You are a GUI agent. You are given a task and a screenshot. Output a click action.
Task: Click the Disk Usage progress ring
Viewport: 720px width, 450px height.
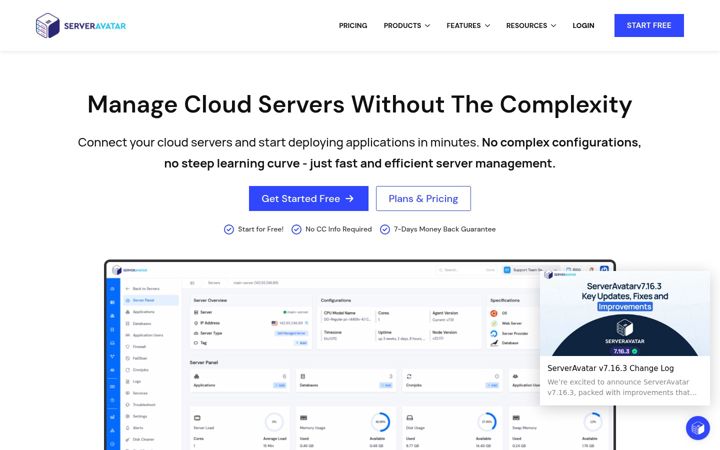click(487, 422)
